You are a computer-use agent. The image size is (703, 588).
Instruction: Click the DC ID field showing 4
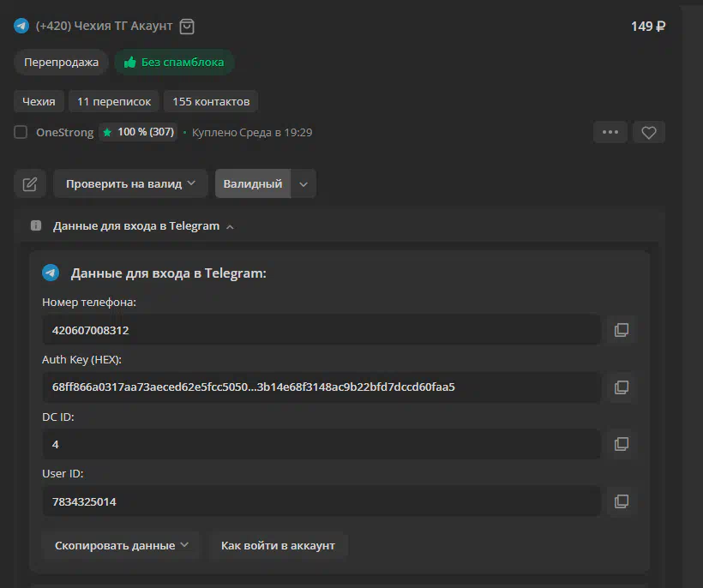(321, 444)
